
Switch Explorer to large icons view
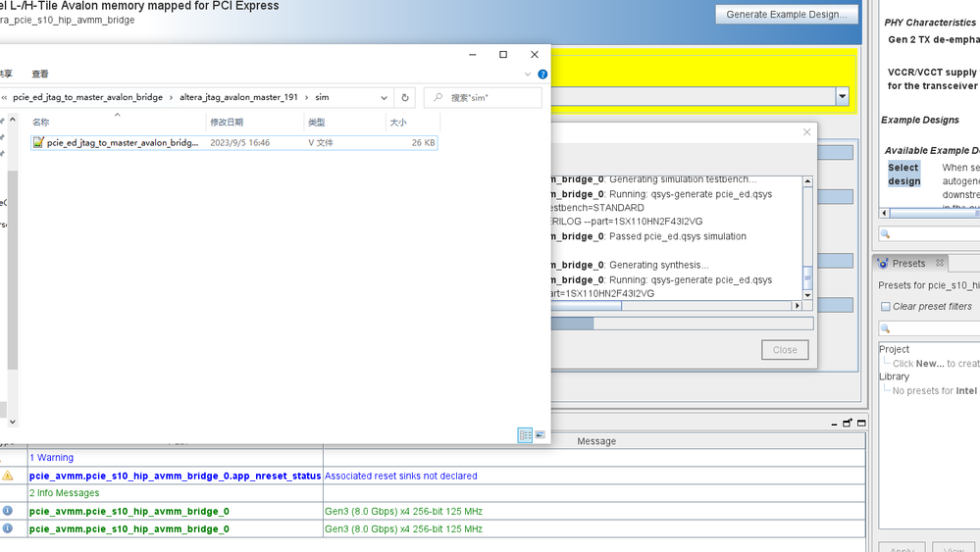[x=541, y=434]
